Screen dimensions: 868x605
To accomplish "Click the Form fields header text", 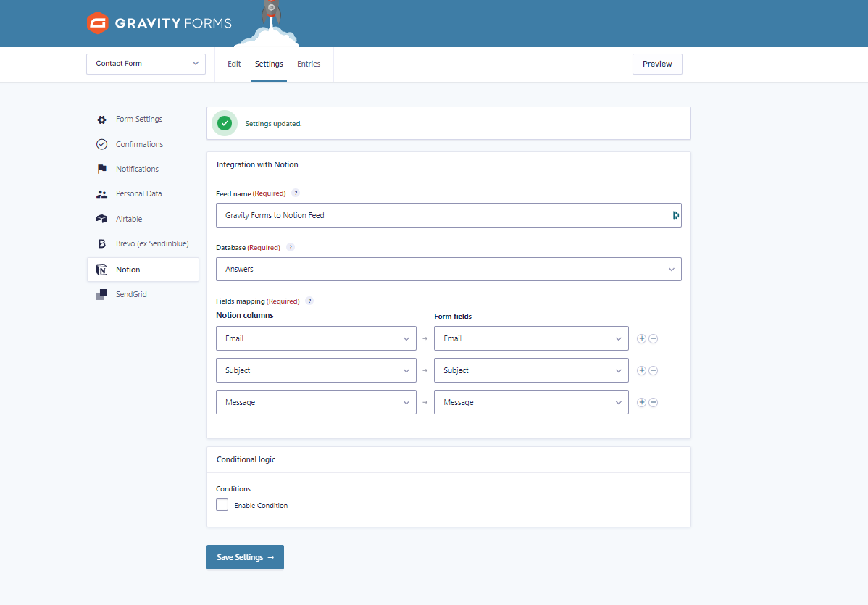I will [x=453, y=317].
